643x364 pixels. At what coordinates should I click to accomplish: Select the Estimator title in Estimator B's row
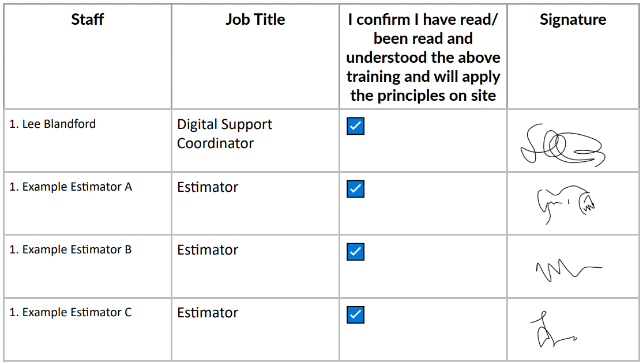208,250
